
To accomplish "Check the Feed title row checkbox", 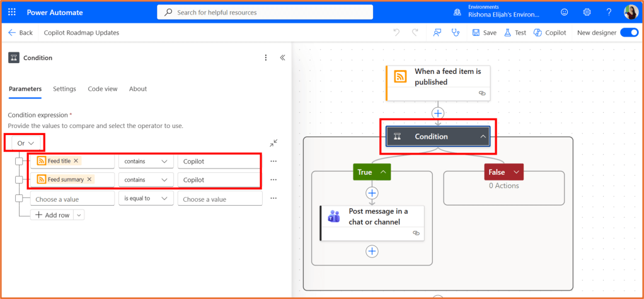I will [x=19, y=161].
